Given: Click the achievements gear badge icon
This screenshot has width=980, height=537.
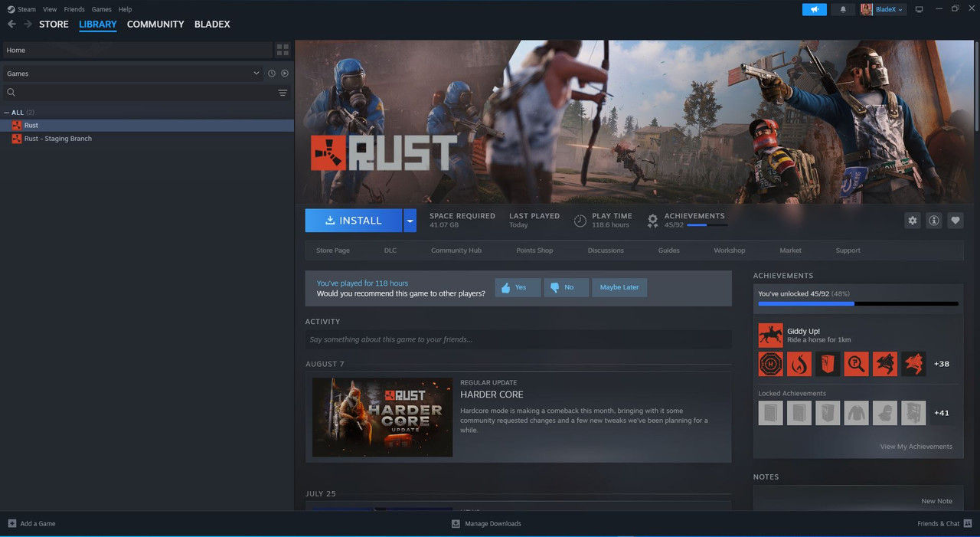Looking at the screenshot, I should click(652, 221).
